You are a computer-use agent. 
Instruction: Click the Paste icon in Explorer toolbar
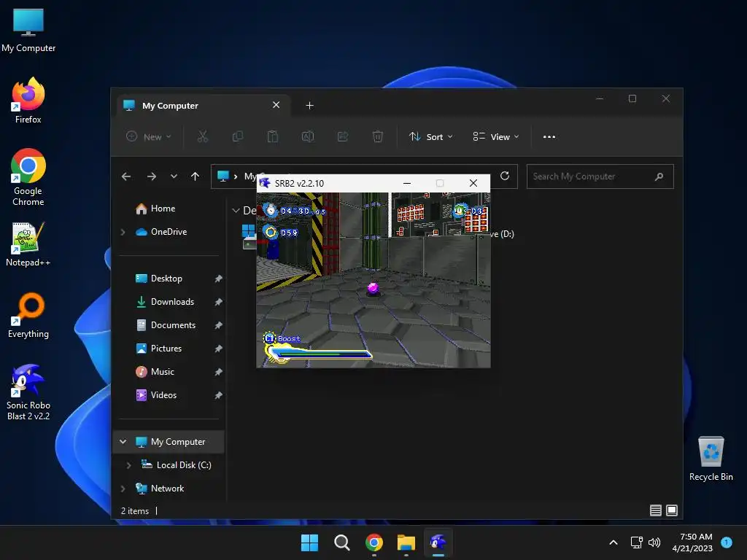[x=273, y=136]
